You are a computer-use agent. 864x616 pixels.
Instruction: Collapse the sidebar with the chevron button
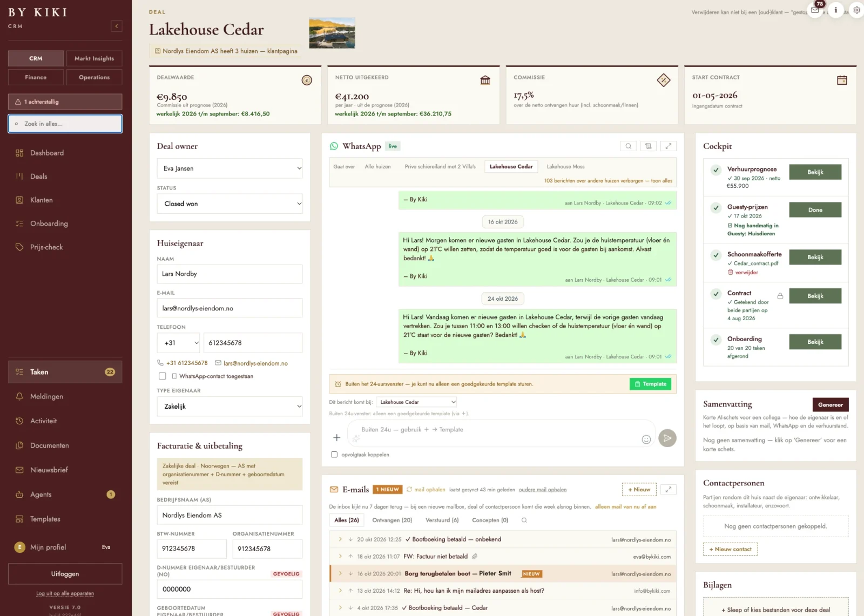point(117,26)
